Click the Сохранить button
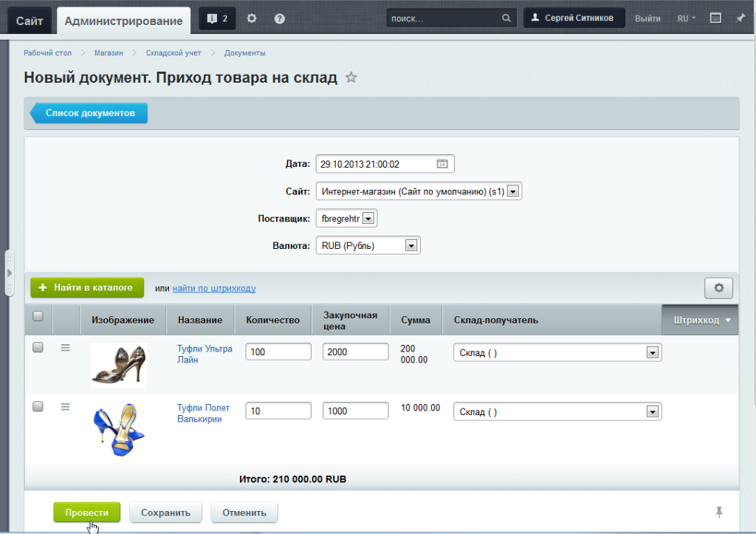The width and height of the screenshot is (756, 534). (165, 513)
